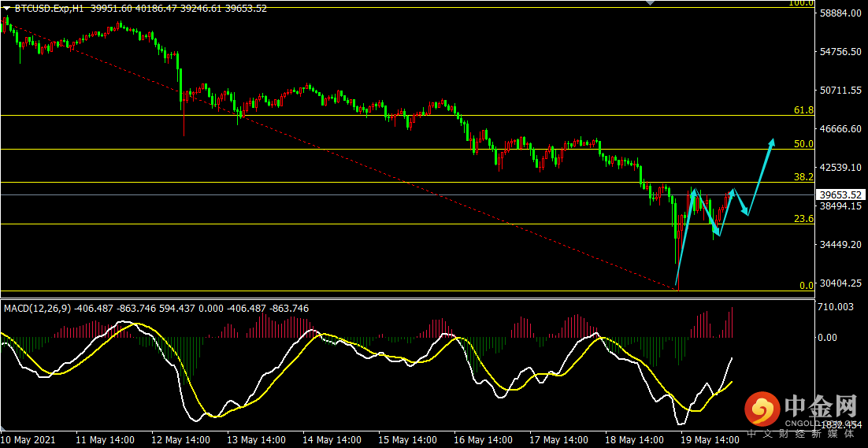This screenshot has height=448, width=868.
Task: Click the 39246.61 low price value
Action: point(200,9)
